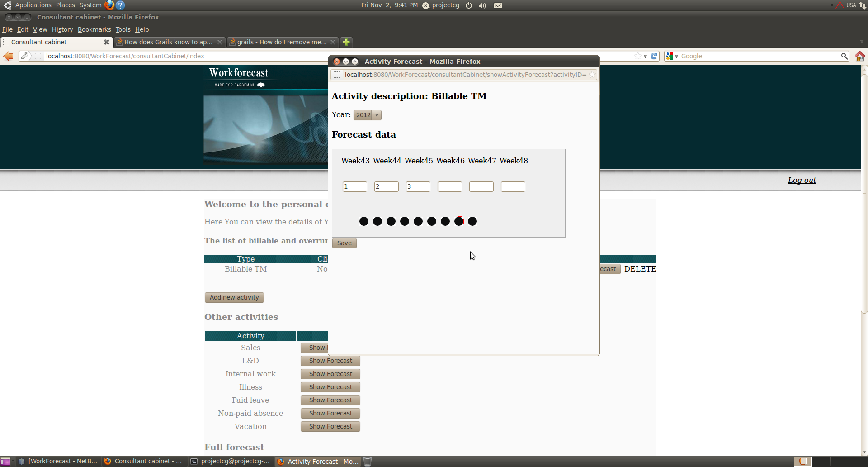The width and height of the screenshot is (868, 467).
Task: Click the Log out link
Action: (802, 180)
